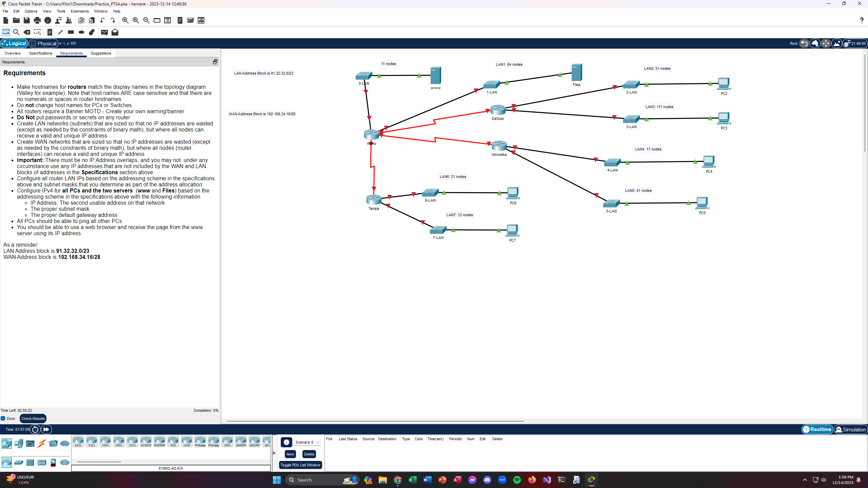The height and width of the screenshot is (488, 868).
Task: Click the Toggle PDU List Window button
Action: point(300,465)
